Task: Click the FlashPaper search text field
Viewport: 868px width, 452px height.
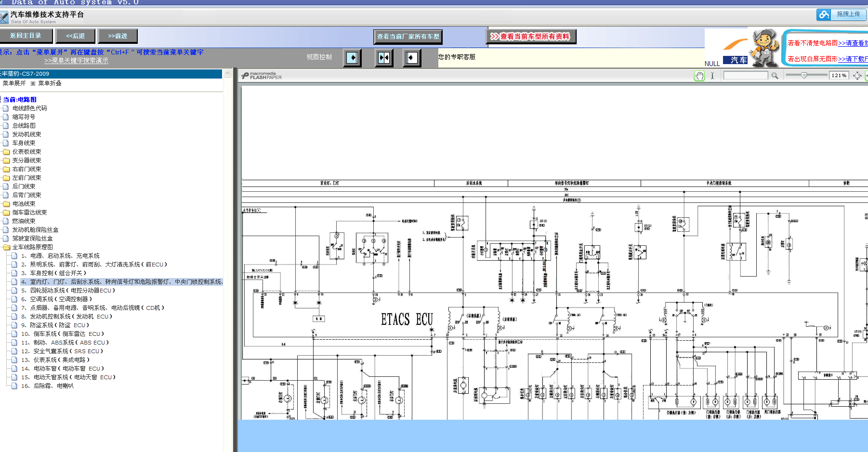Action: tap(746, 76)
